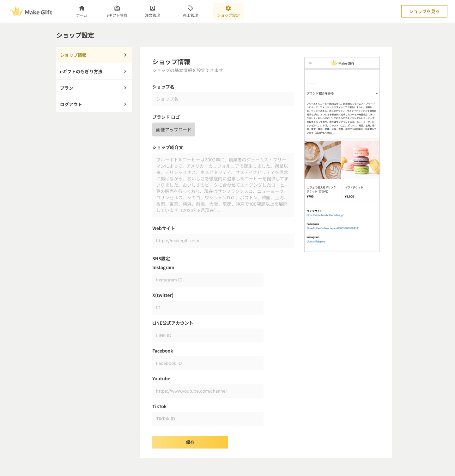Open the bluebottlecoffee website link in preview
This screenshot has height=476, width=455.
[x=325, y=215]
